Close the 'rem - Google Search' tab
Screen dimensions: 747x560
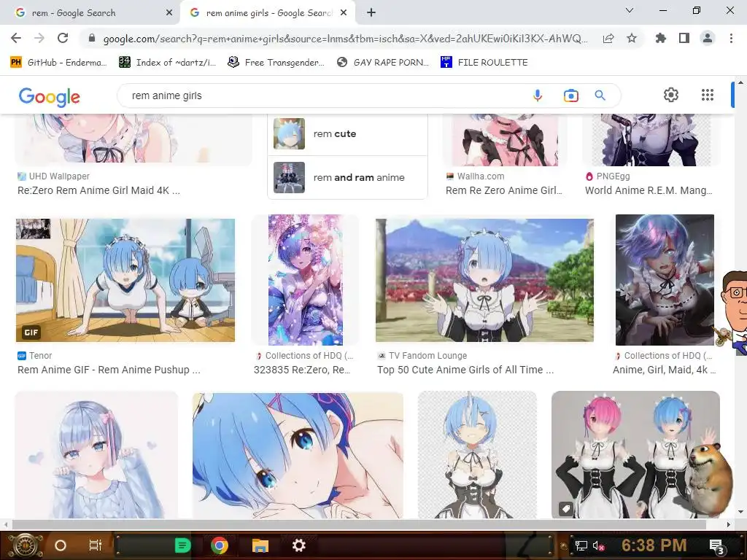pyautogui.click(x=169, y=13)
